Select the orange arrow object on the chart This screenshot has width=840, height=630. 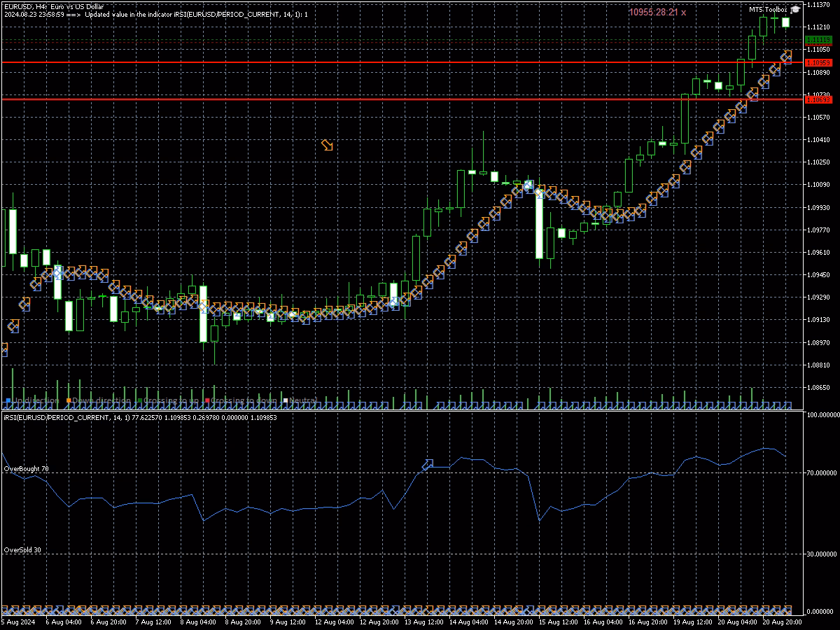[327, 146]
